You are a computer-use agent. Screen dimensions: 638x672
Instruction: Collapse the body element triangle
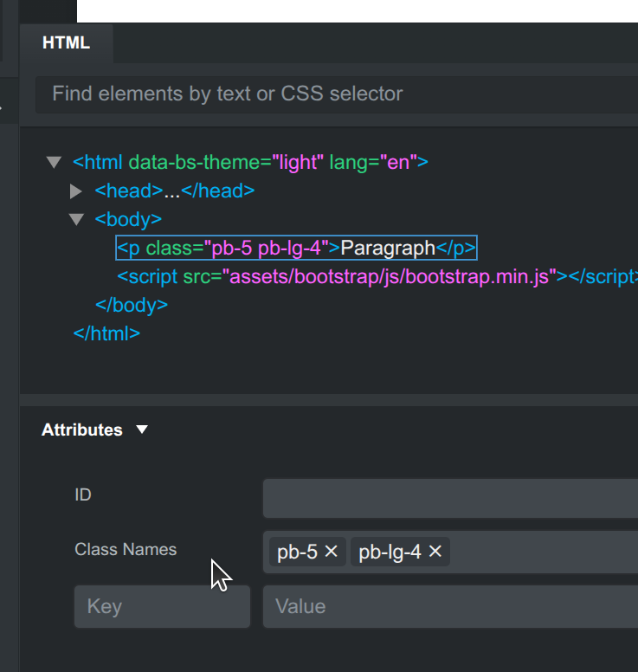coord(76,220)
